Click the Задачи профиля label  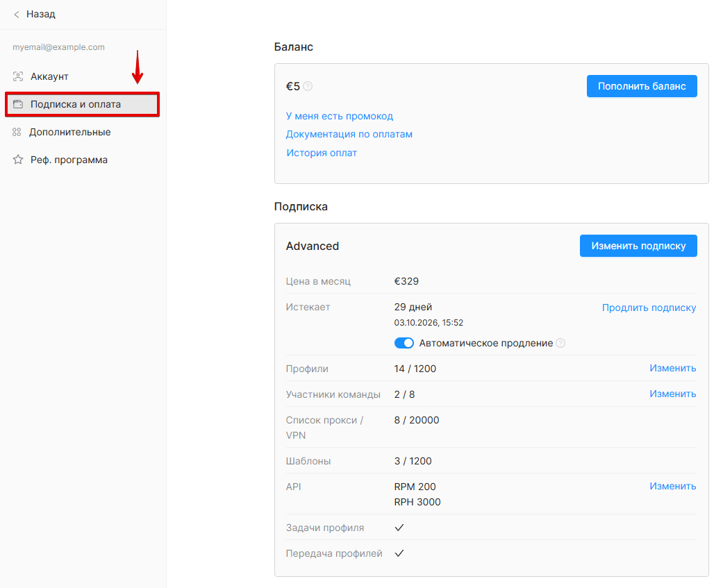pyautogui.click(x=325, y=528)
